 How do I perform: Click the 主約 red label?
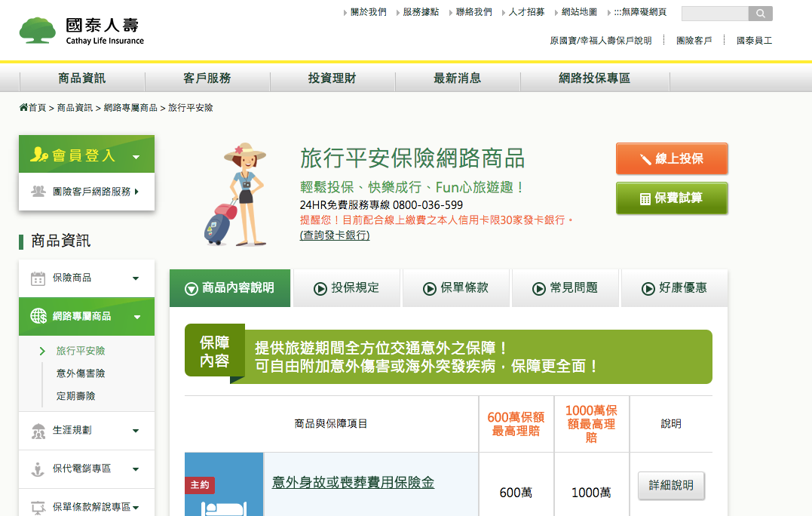pos(200,485)
